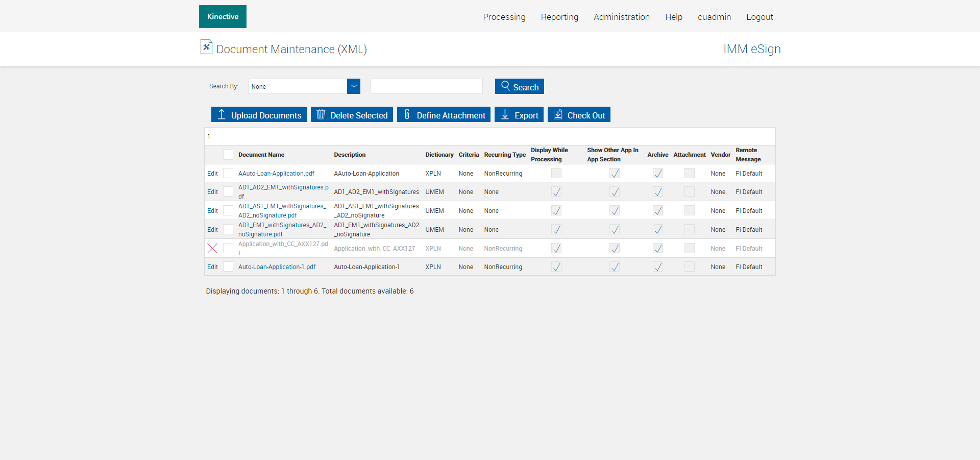Click the Logout link

[759, 17]
